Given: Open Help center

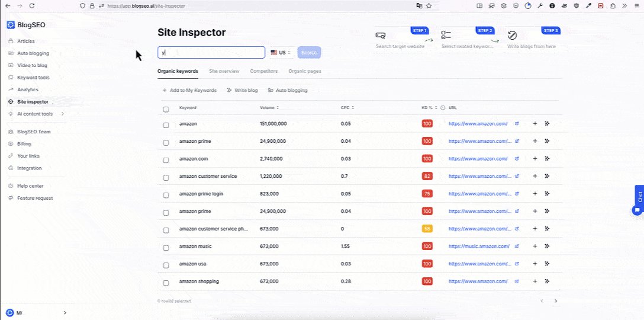Looking at the screenshot, I should [x=30, y=186].
